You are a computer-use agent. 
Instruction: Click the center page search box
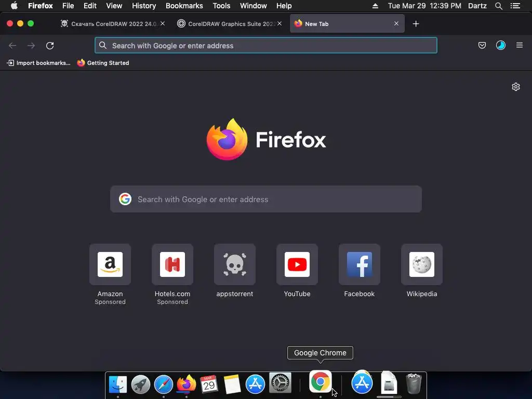coord(266,199)
